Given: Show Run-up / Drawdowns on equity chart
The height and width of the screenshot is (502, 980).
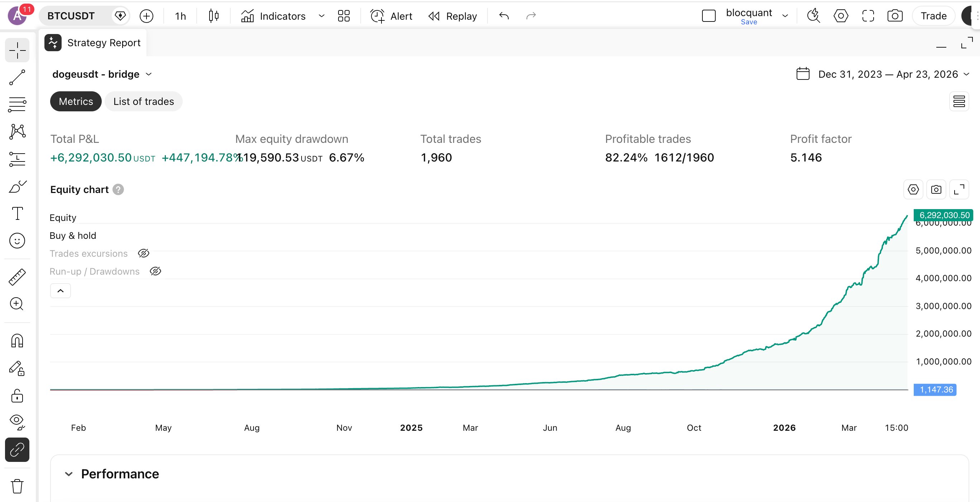Looking at the screenshot, I should click(155, 271).
